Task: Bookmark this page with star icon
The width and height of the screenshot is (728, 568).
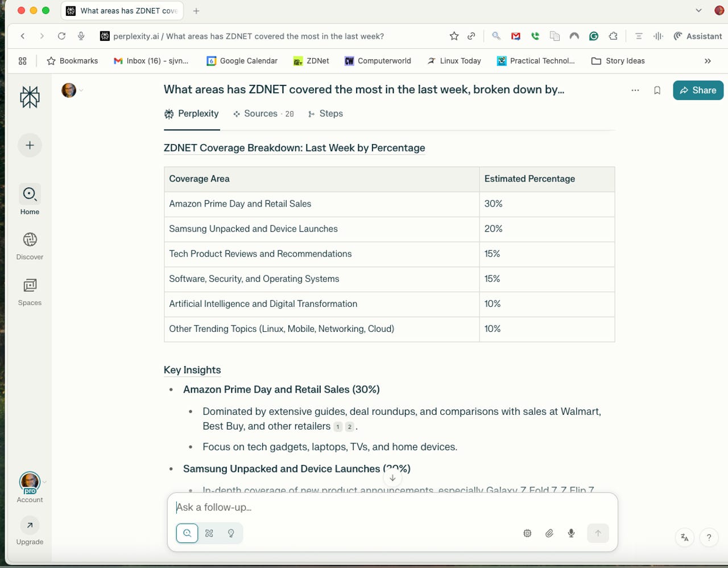Action: pos(454,36)
